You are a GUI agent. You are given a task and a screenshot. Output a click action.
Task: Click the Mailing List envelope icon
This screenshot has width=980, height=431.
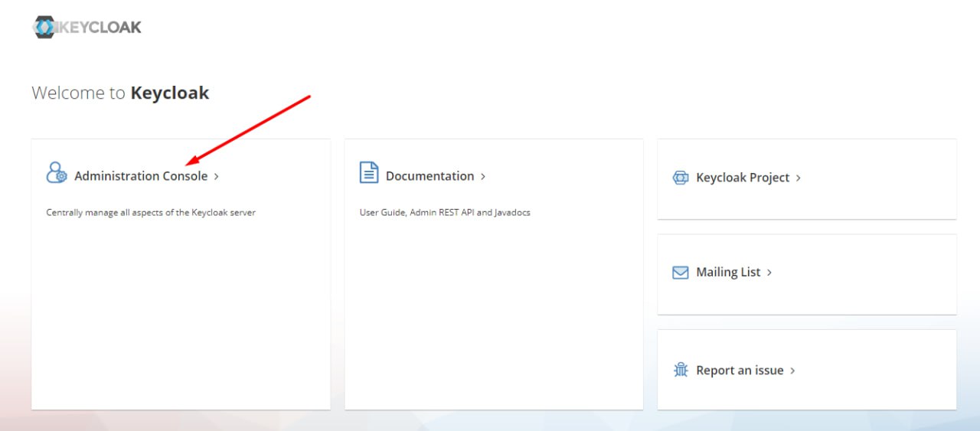(x=681, y=273)
